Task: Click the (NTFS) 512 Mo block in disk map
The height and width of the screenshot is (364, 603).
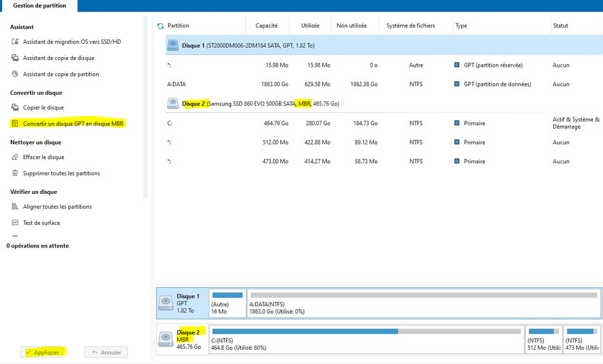Action: click(x=544, y=339)
